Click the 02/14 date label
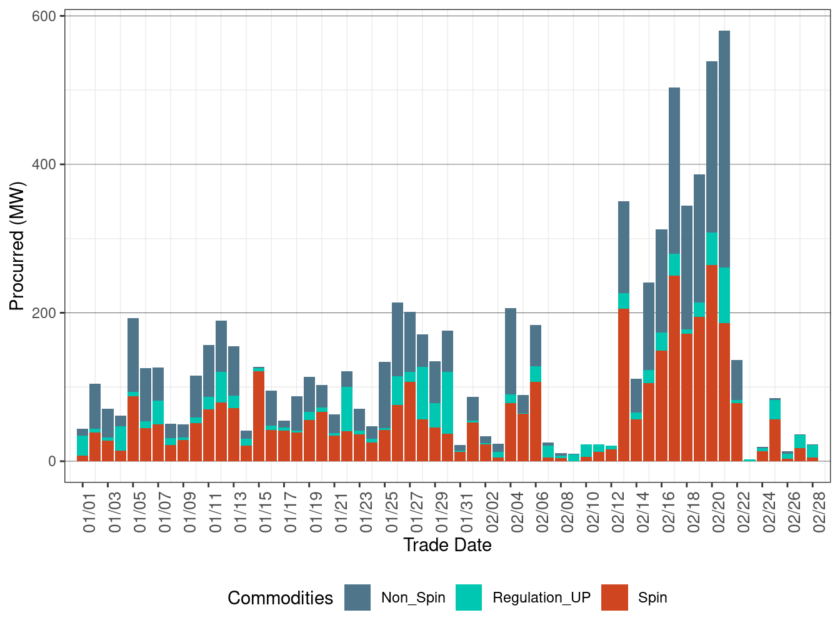840x630 pixels. click(x=643, y=512)
